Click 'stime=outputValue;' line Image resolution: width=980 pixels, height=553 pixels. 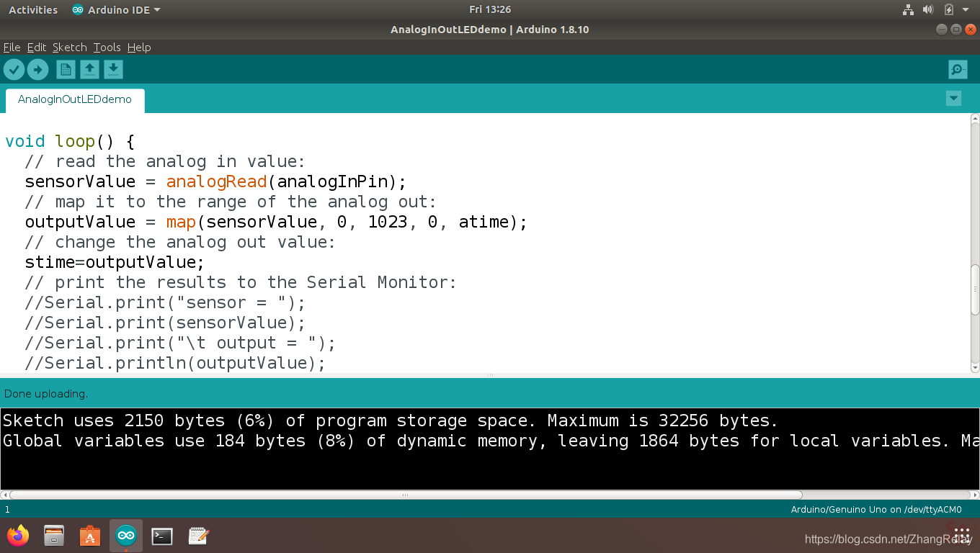coord(115,262)
